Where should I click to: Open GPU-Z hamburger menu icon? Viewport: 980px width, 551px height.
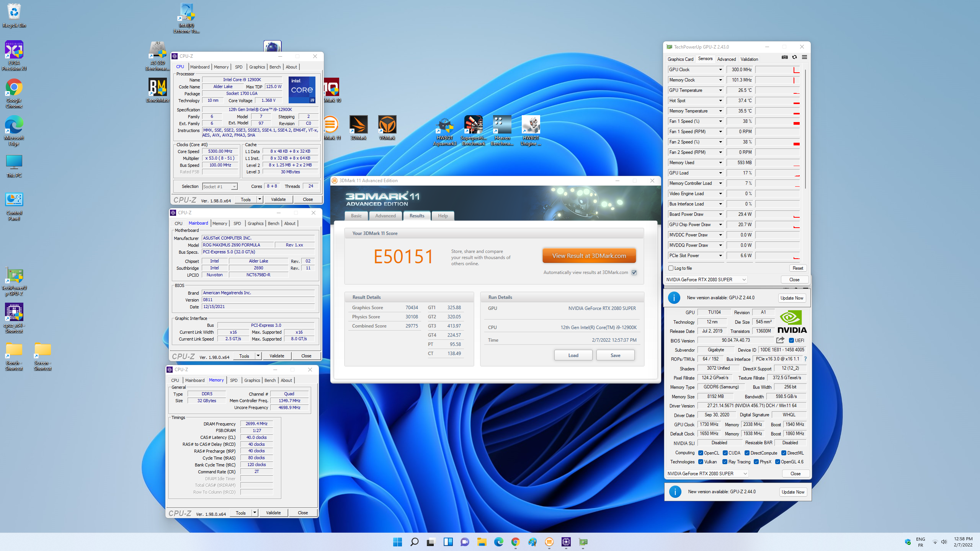tap(804, 57)
